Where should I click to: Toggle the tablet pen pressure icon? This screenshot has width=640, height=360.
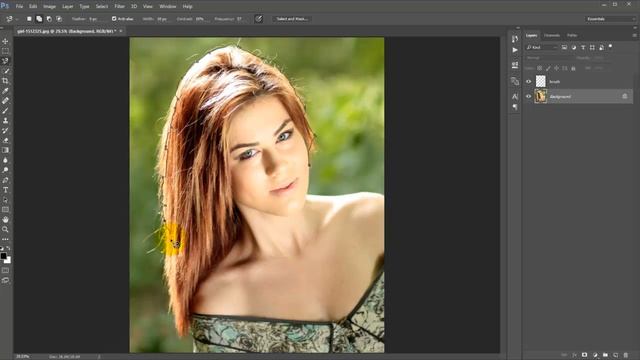click(x=258, y=19)
